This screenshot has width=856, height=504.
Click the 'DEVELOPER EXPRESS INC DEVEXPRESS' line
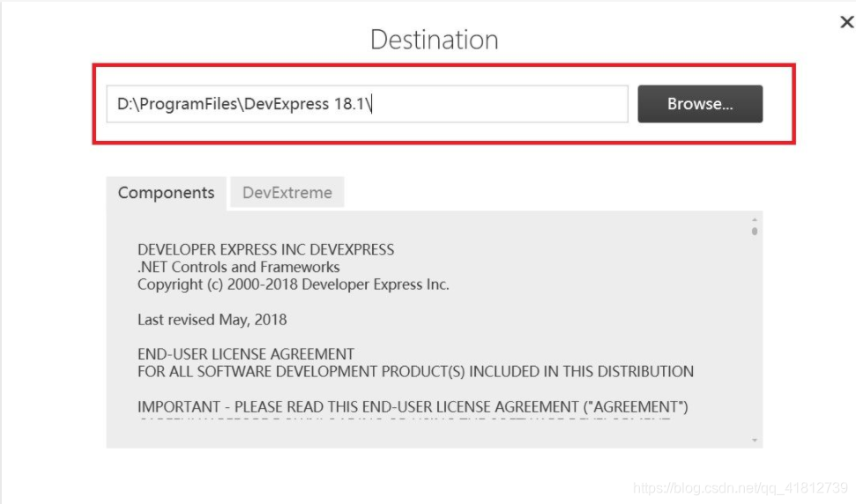coord(266,250)
